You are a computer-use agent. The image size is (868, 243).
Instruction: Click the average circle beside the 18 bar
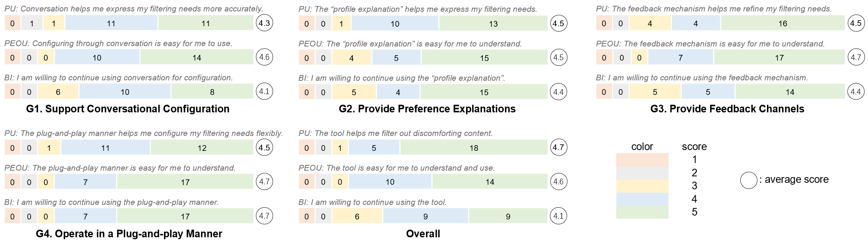pos(558,147)
